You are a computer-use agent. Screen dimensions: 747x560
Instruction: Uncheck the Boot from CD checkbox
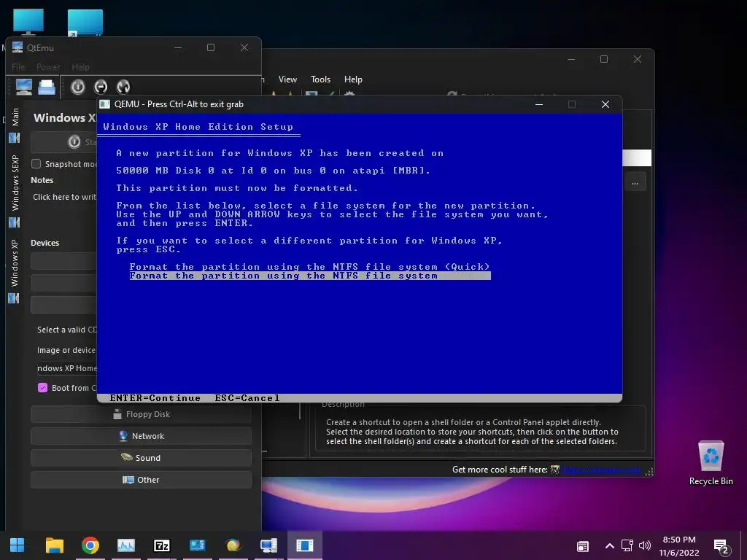pos(42,388)
